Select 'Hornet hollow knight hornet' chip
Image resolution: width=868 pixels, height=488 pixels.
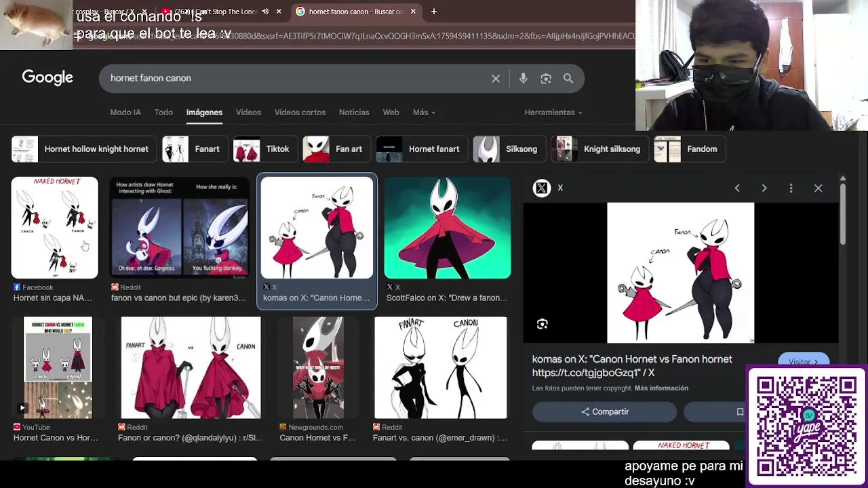[84, 149]
